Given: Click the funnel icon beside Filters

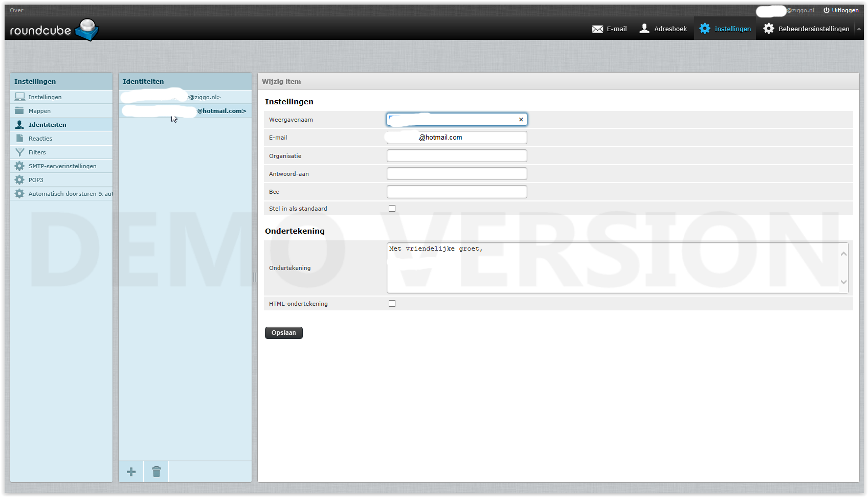Looking at the screenshot, I should click(19, 152).
